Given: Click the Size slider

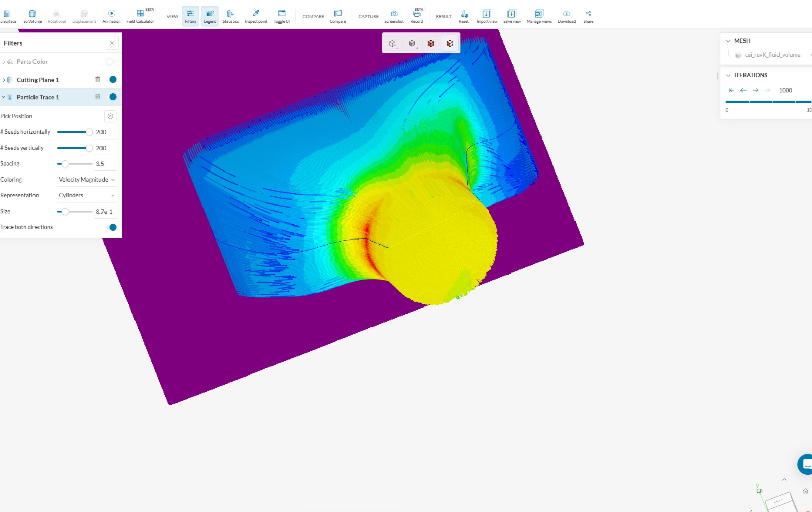Looking at the screenshot, I should tap(75, 212).
